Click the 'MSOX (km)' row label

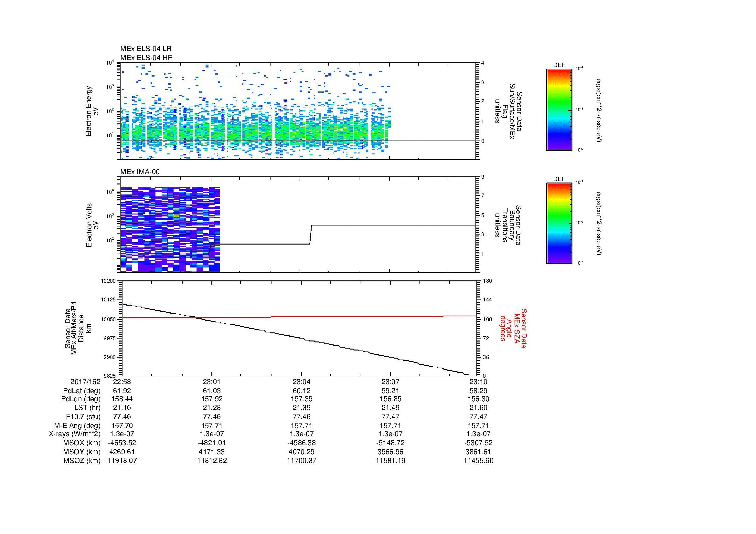pos(82,443)
